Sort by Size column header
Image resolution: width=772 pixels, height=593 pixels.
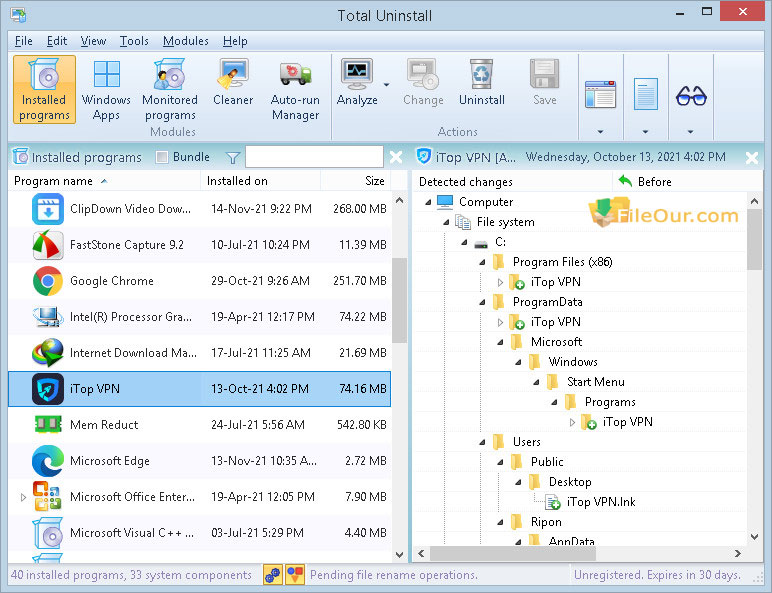coord(355,181)
